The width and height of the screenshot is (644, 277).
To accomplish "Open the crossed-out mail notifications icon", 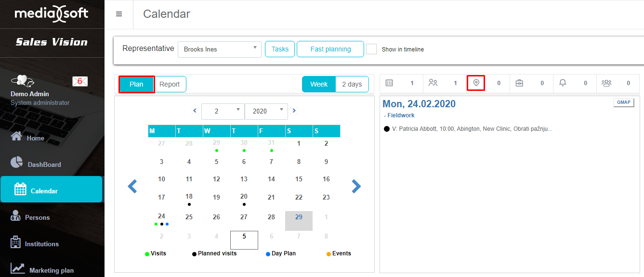I will [79, 81].
